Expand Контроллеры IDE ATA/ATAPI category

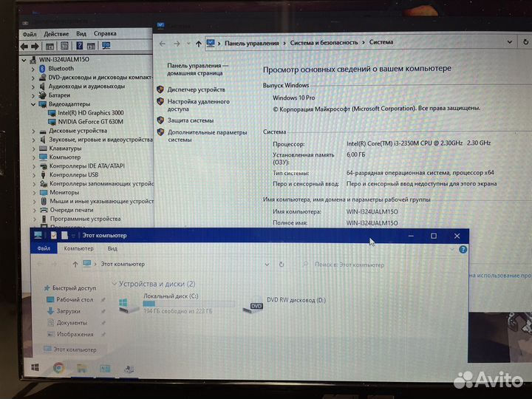click(x=33, y=166)
